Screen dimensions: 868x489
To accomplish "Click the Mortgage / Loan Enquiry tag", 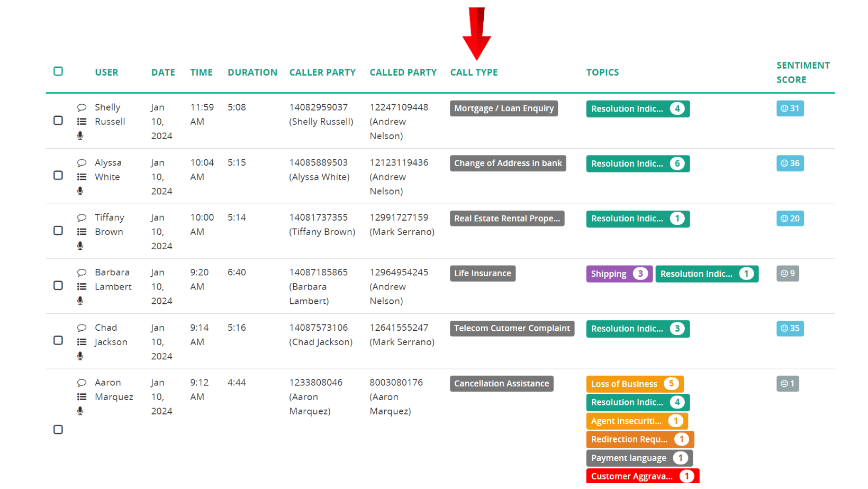I will coord(503,108).
